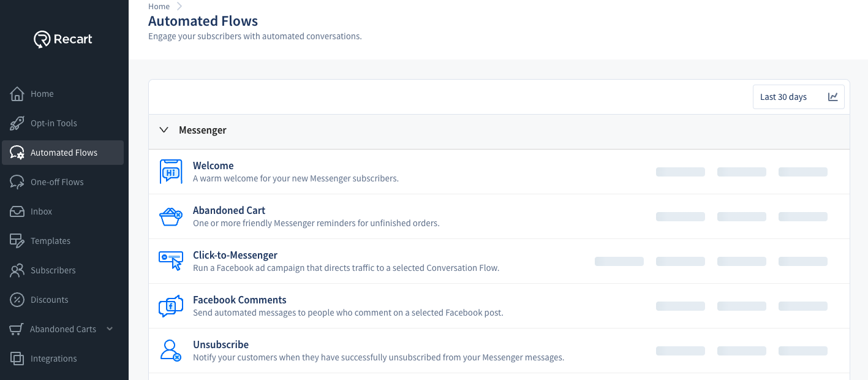Viewport: 868px width, 380px height.
Task: Open the Last 30 days date range
Action: (783, 97)
